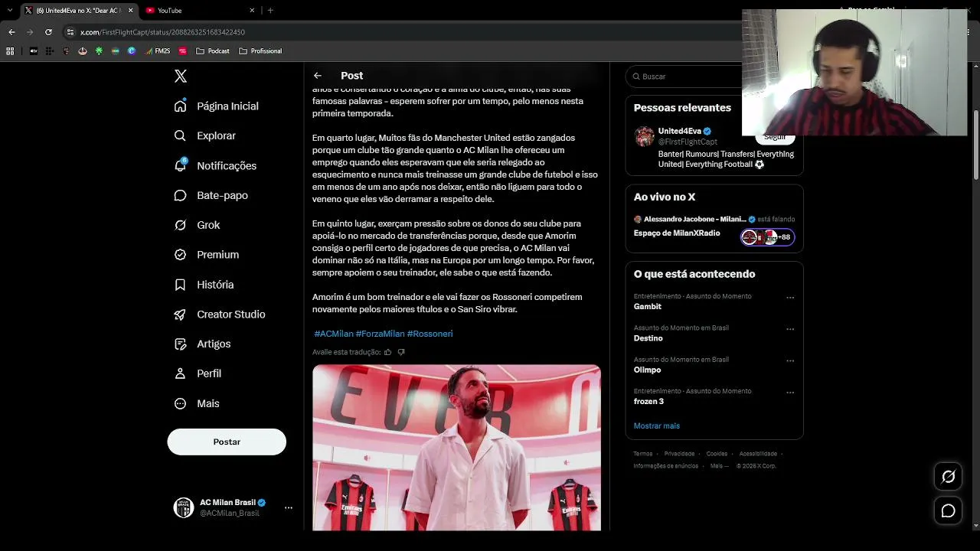The height and width of the screenshot is (551, 980).
Task: Open more options for frozen 3 trend
Action: (790, 393)
